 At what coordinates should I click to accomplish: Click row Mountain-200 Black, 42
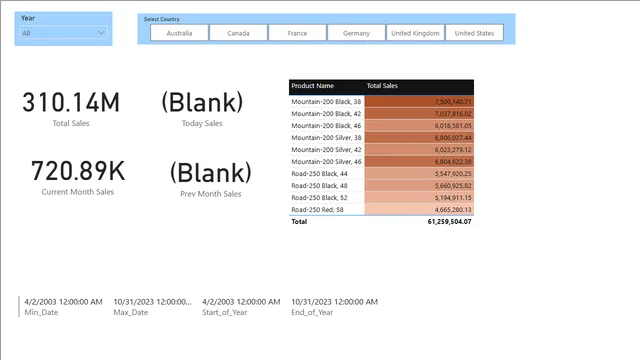pyautogui.click(x=381, y=113)
